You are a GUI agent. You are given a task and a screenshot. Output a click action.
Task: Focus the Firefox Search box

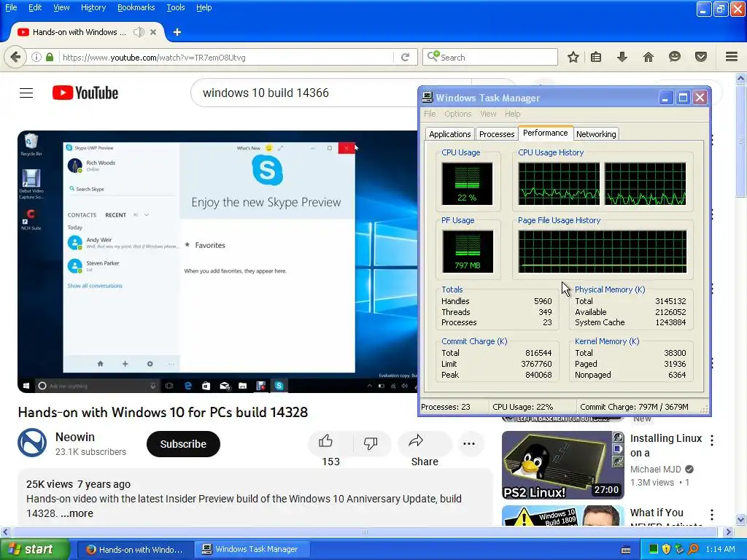489,57
